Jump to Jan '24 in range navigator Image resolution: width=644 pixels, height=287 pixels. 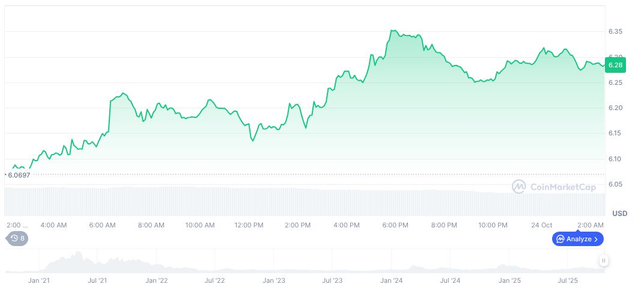coord(391,280)
